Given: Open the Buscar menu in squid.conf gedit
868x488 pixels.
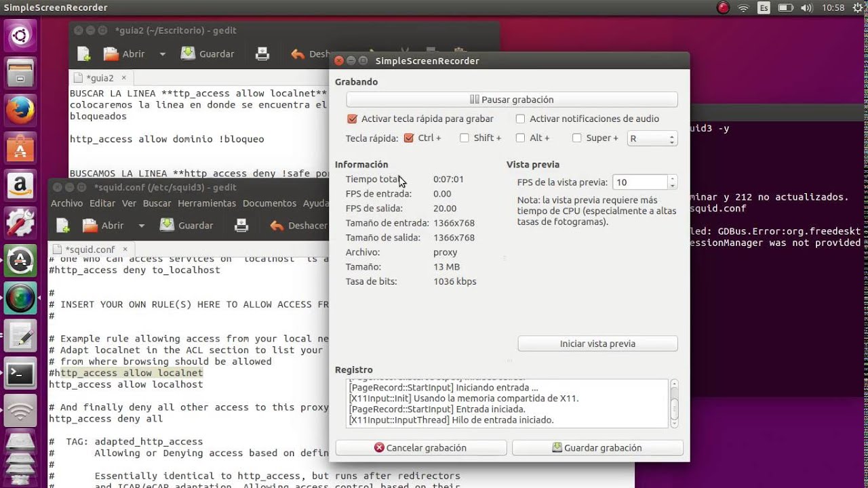Looking at the screenshot, I should 157,203.
